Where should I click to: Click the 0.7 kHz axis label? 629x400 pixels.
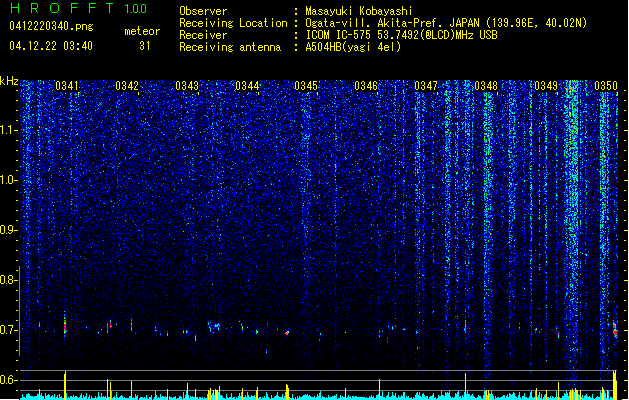(x=9, y=330)
